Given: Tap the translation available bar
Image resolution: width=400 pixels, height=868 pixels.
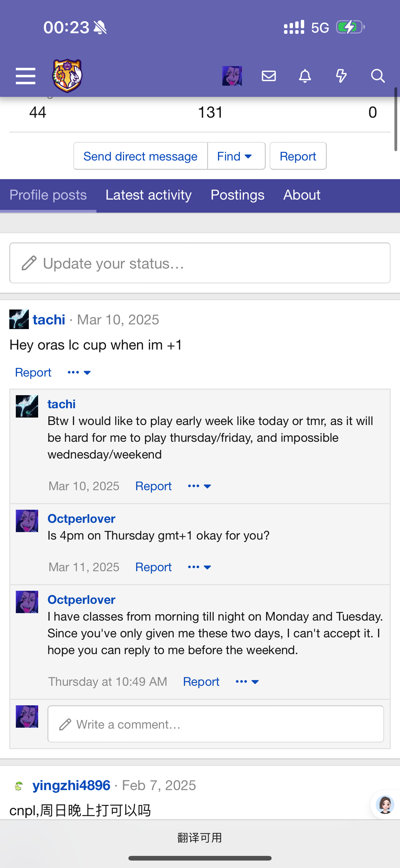Looking at the screenshot, I should coord(200,837).
